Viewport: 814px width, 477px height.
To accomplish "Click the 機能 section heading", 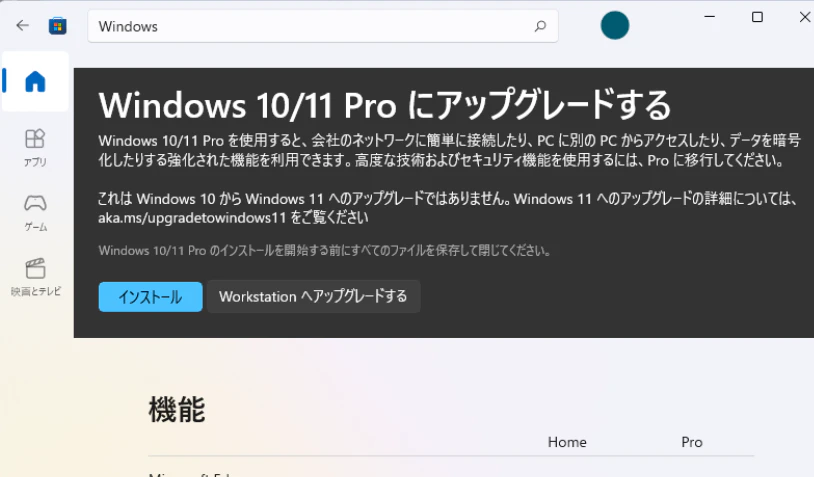I will [x=177, y=409].
